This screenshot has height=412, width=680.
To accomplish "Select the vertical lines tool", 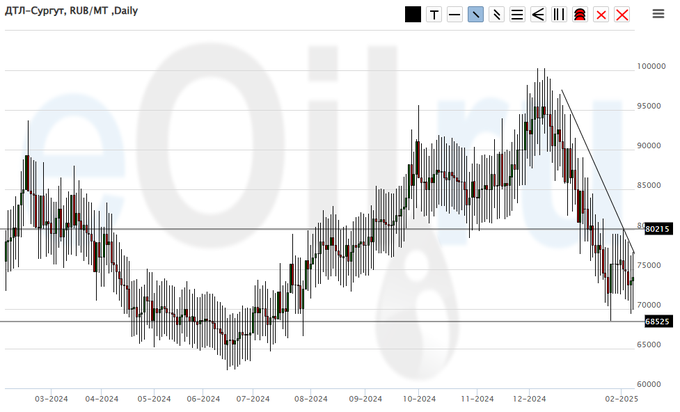I will pos(559,14).
